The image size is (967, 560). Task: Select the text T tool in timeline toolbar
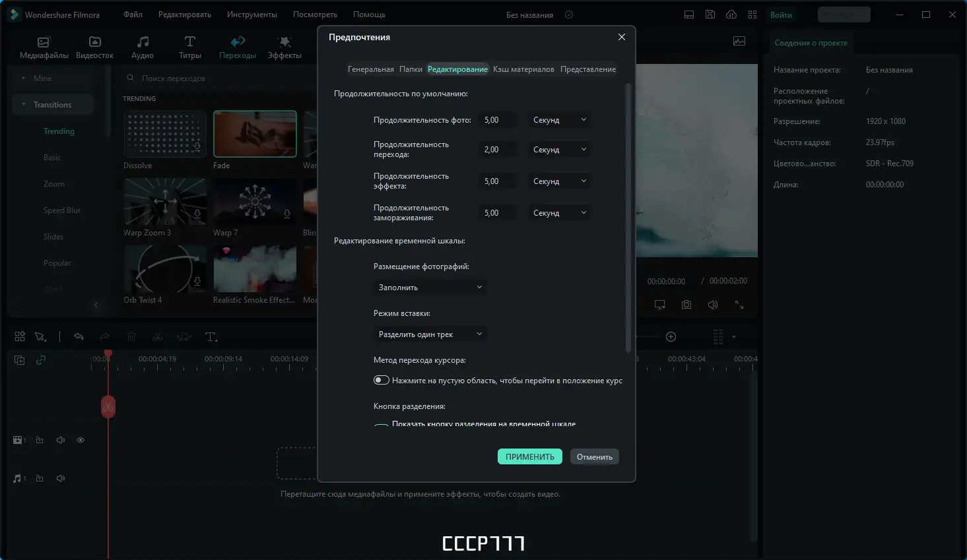click(x=211, y=337)
